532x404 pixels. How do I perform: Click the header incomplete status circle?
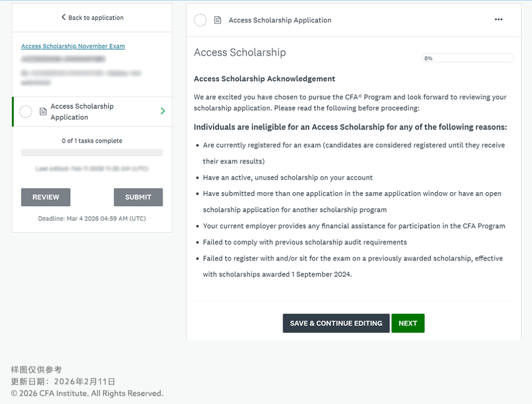click(x=200, y=20)
